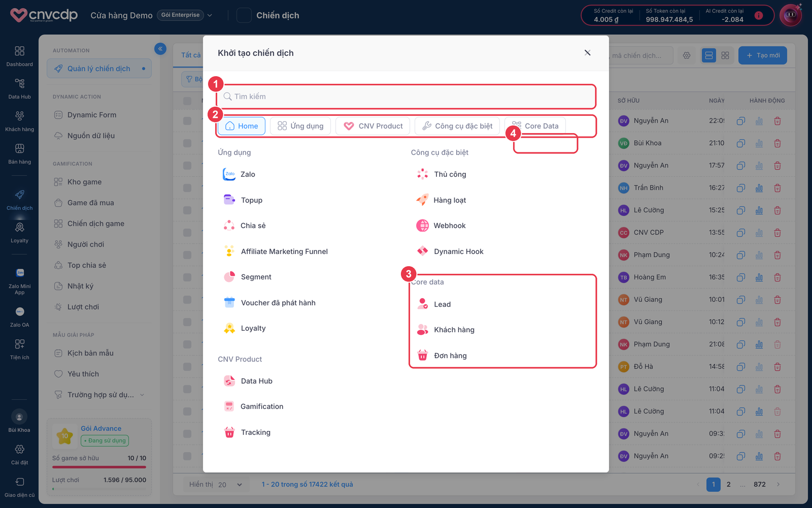
Task: Choose the Tracking product
Action: [247, 432]
